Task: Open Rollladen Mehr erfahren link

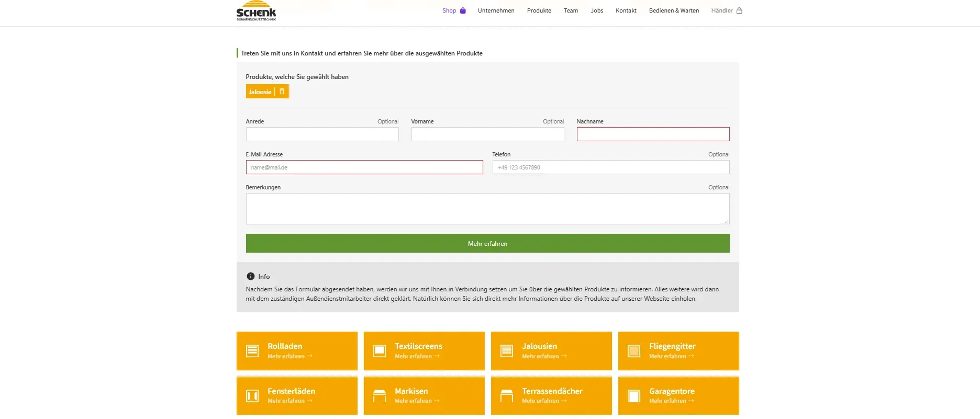Action: click(290, 356)
